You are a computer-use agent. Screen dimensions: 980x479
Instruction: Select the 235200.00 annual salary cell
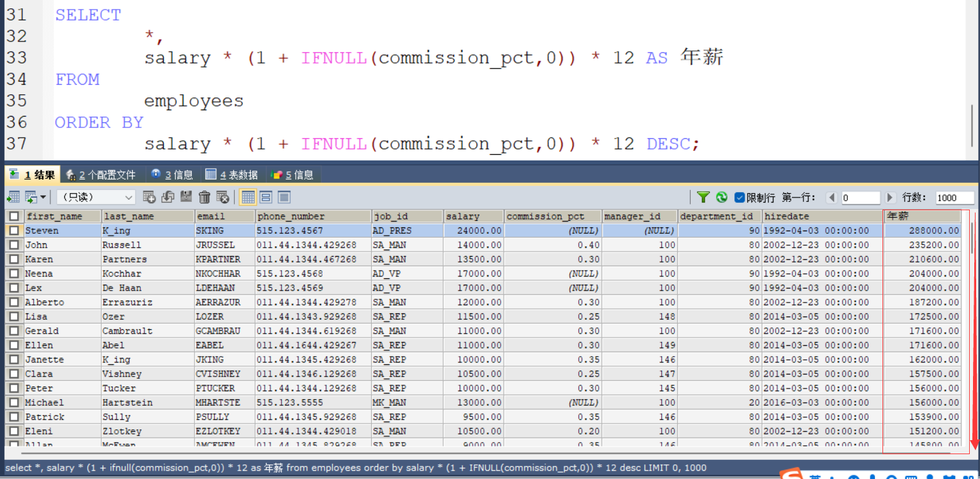pos(922,245)
